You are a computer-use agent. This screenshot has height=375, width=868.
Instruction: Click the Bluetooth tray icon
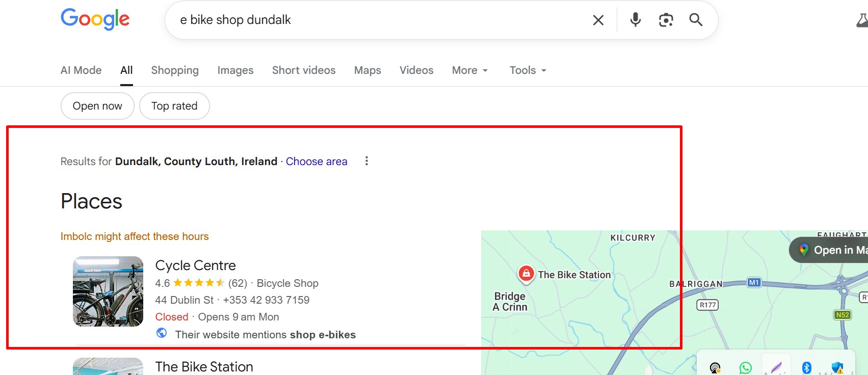(x=806, y=367)
